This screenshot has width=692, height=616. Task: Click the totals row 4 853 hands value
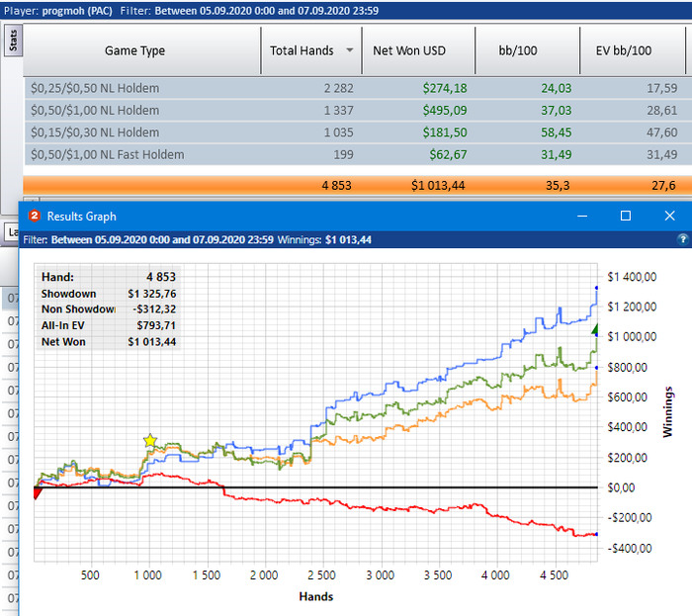click(x=336, y=185)
